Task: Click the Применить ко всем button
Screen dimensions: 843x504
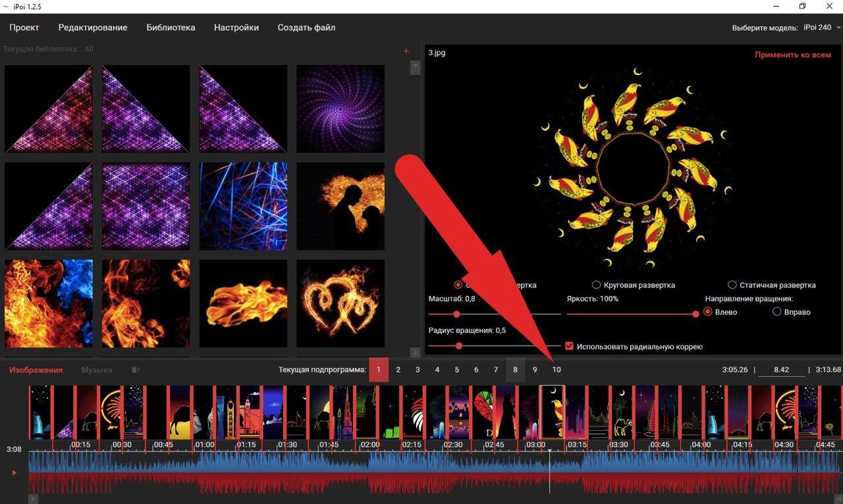Action: tap(793, 55)
